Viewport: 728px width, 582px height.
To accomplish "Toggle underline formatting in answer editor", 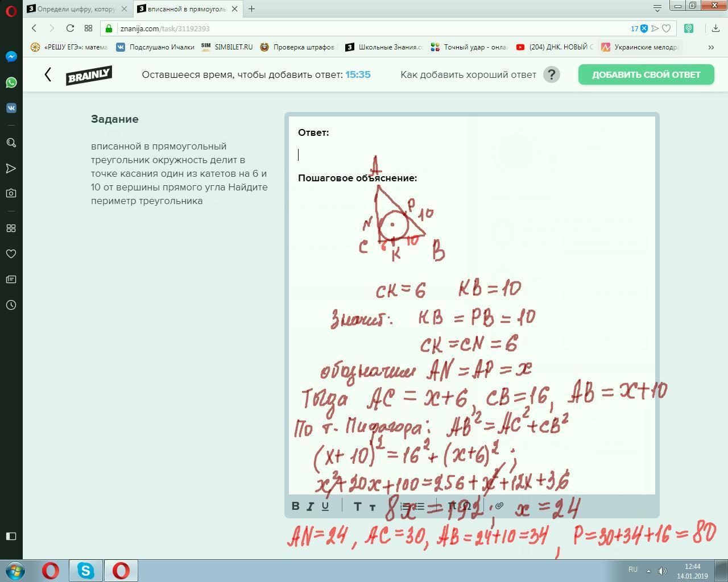I will [x=325, y=506].
